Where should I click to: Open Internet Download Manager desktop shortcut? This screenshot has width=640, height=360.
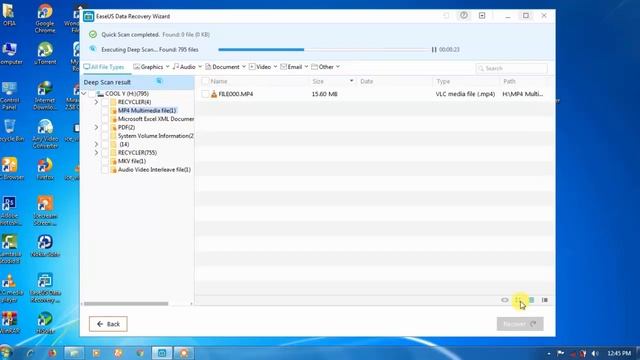[x=45, y=96]
